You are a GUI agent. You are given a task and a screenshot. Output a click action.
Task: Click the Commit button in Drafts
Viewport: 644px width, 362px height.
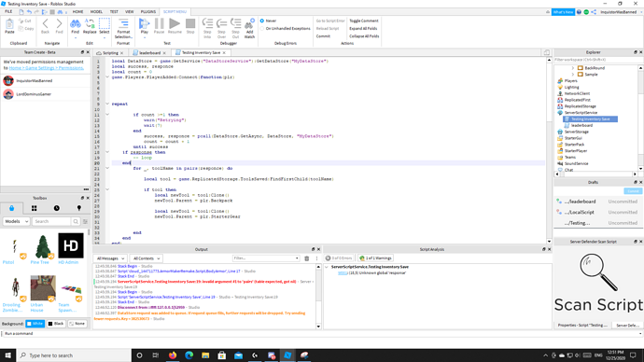click(633, 191)
